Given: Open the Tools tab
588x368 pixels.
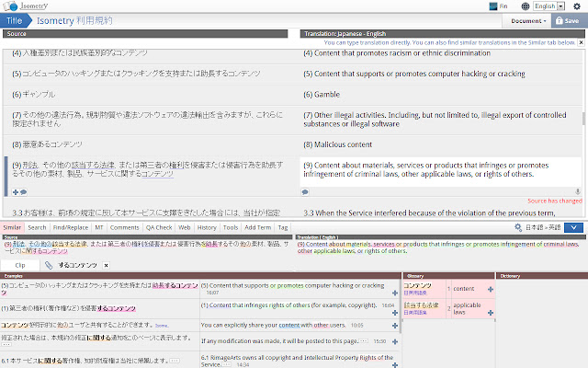Looking at the screenshot, I should [231, 227].
